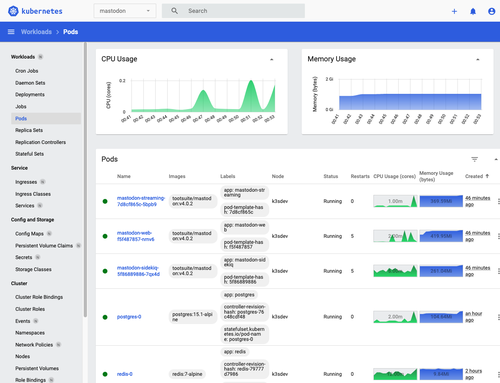Screen dimensions: 500x383
Task: Open the hamburger navigation menu icon
Action: pyautogui.click(x=11, y=32)
